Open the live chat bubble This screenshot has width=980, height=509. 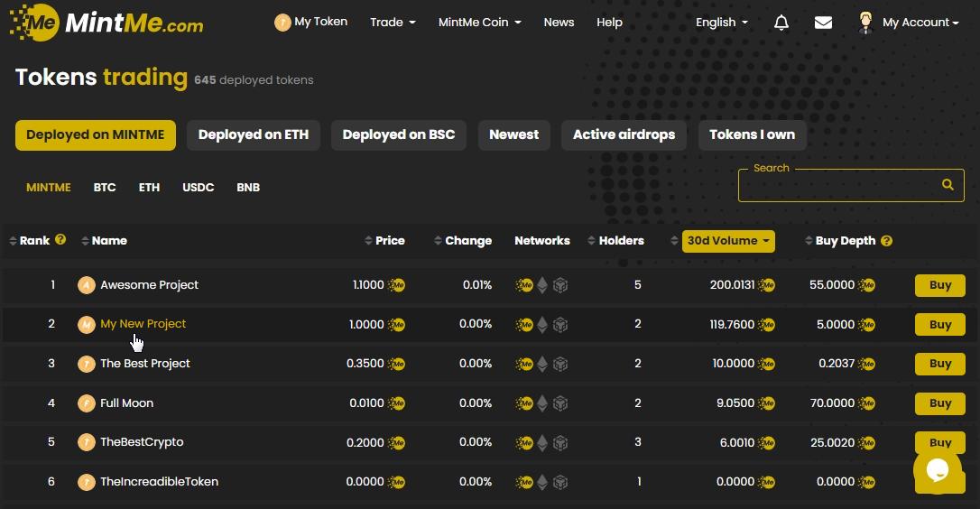click(937, 469)
